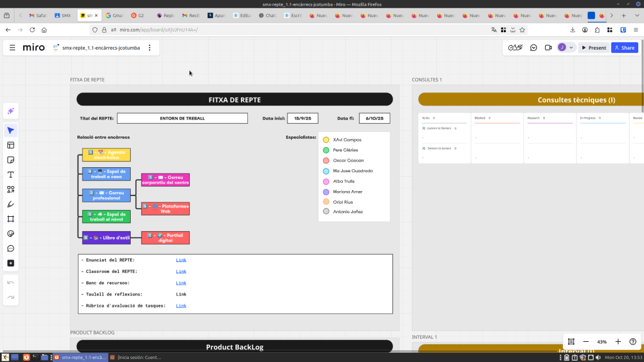Open the frames list panel icon
Screen dimensions: 644x362
[571, 341]
